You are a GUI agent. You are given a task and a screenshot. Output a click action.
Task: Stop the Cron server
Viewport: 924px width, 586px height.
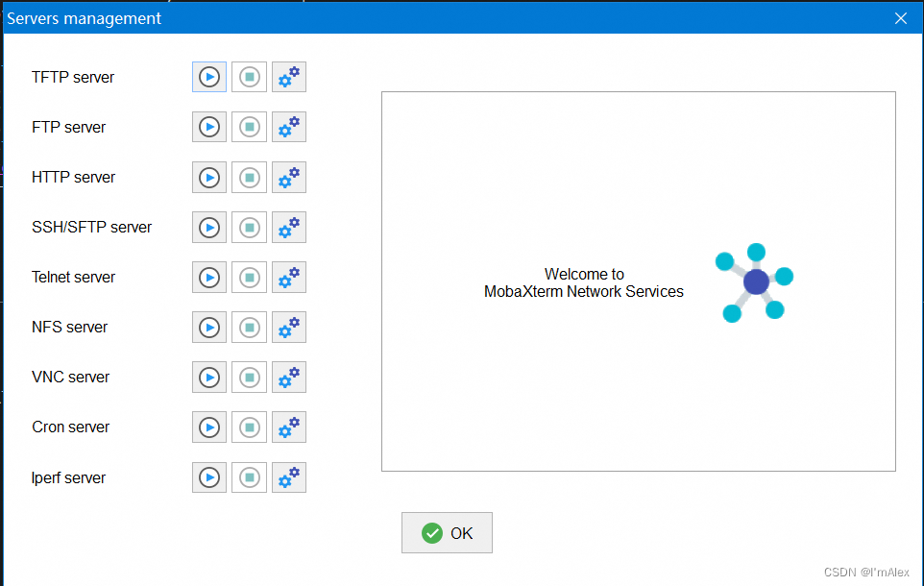point(250,427)
